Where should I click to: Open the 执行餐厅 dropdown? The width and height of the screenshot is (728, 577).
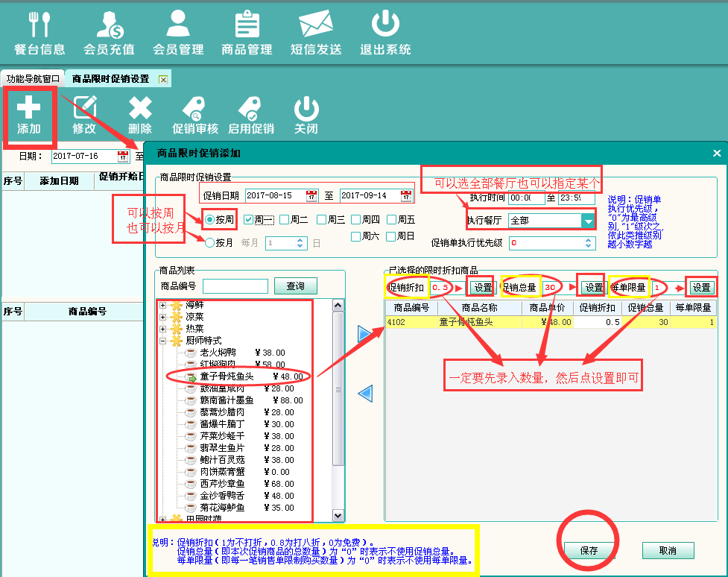tap(589, 221)
